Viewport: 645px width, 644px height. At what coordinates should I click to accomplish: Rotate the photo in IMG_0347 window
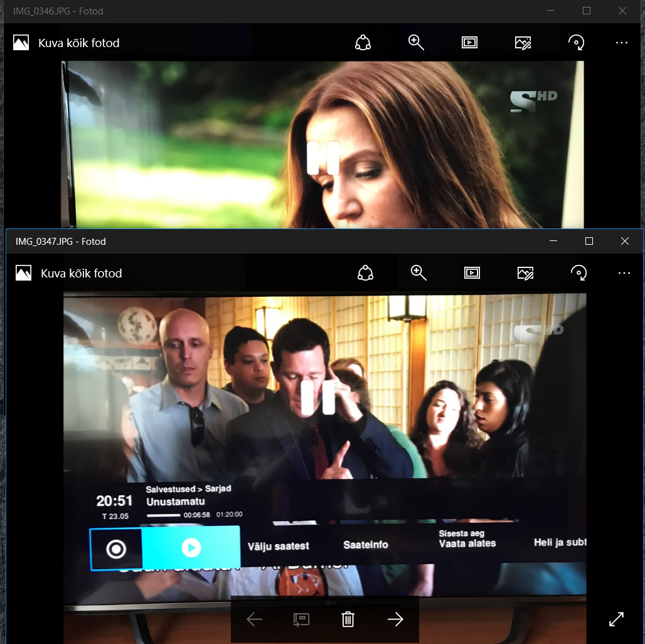click(x=578, y=273)
